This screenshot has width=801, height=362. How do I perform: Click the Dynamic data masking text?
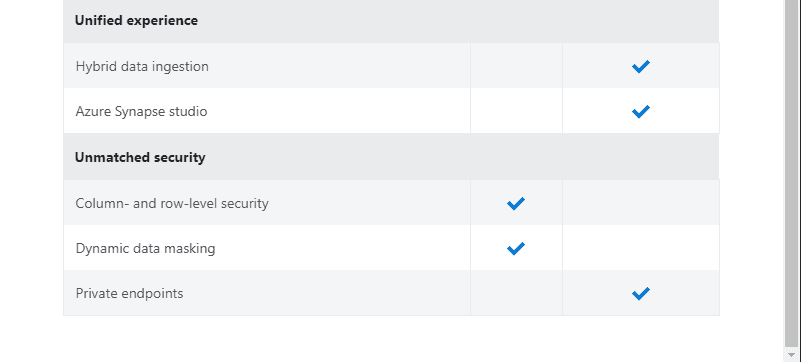[146, 248]
